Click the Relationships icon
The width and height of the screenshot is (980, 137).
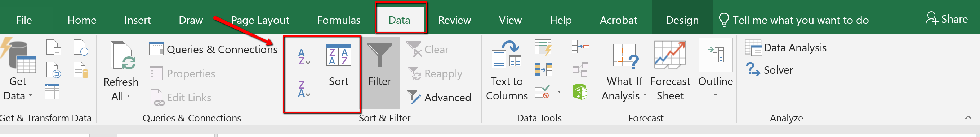coord(580,69)
